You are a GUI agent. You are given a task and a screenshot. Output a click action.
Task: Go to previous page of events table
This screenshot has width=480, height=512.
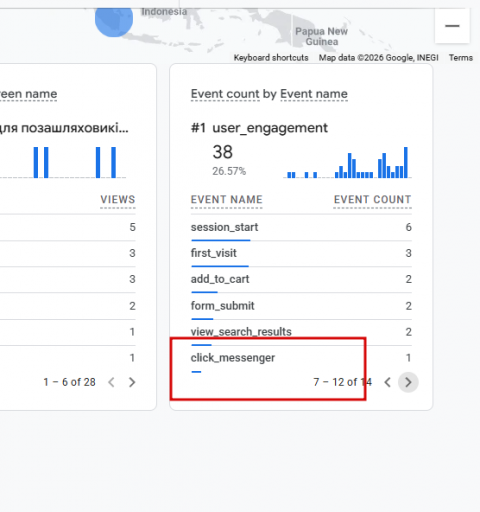coord(387,382)
